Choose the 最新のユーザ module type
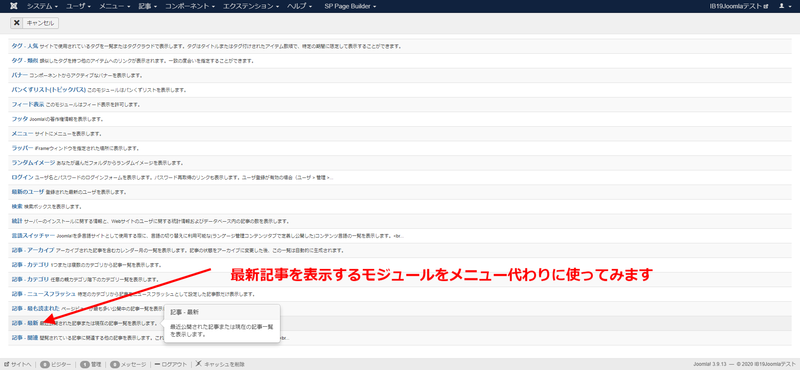The width and height of the screenshot is (800, 370). click(28, 192)
